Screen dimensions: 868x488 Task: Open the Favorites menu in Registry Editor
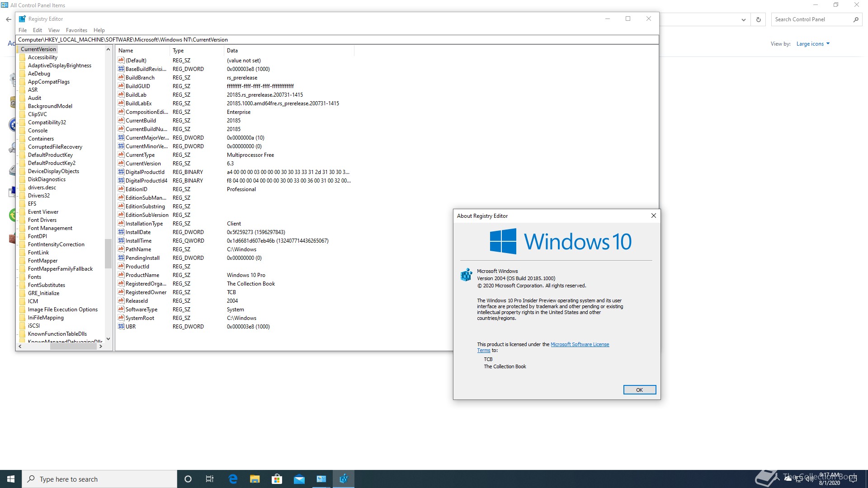coord(76,30)
